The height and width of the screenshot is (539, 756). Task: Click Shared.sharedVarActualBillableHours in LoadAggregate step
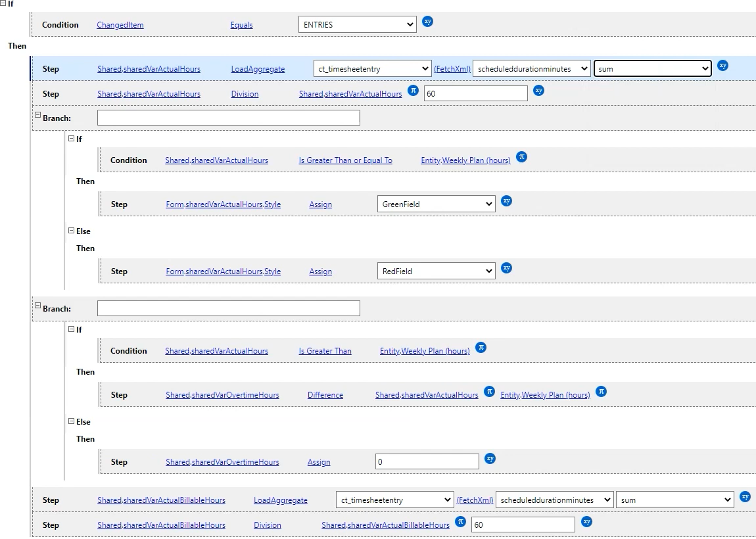tap(162, 500)
